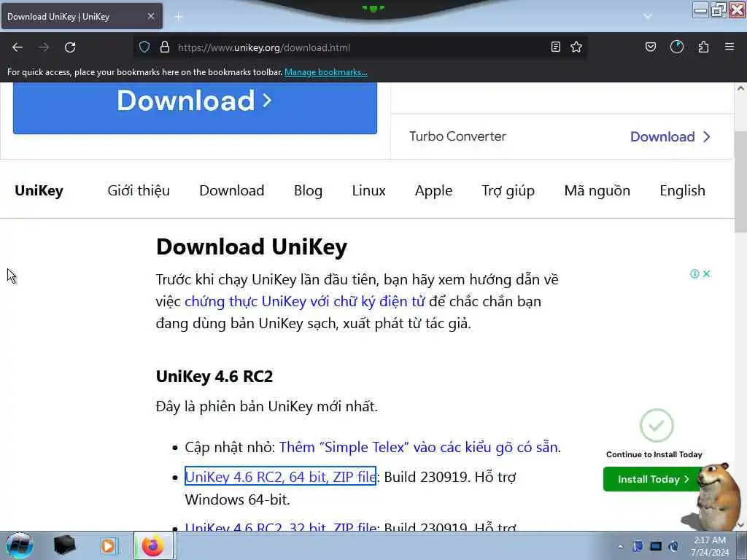
Task: Click the green Install Today button
Action: tap(651, 479)
